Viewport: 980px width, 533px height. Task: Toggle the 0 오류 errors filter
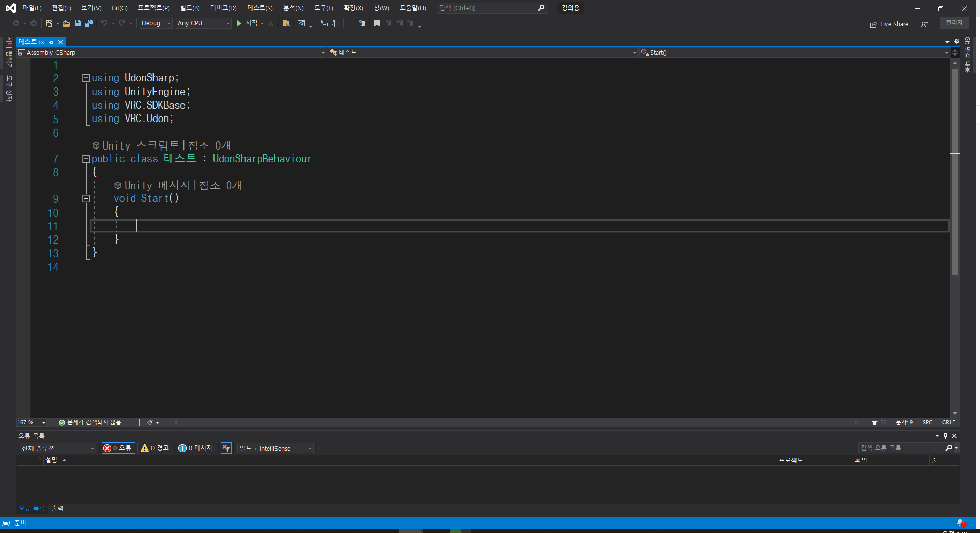coord(118,448)
